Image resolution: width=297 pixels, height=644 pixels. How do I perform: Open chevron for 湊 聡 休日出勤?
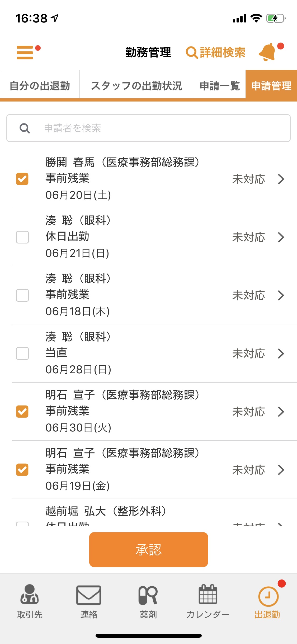(x=281, y=237)
